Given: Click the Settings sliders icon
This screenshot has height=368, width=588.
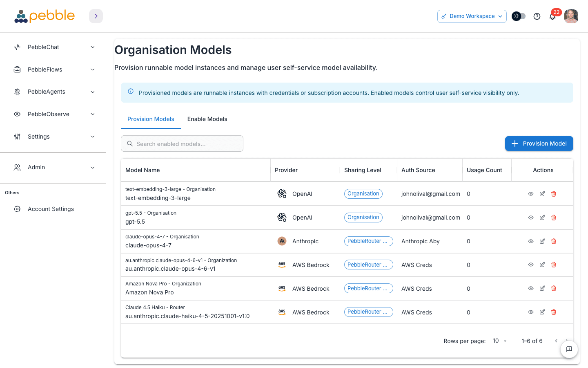Looking at the screenshot, I should (17, 137).
